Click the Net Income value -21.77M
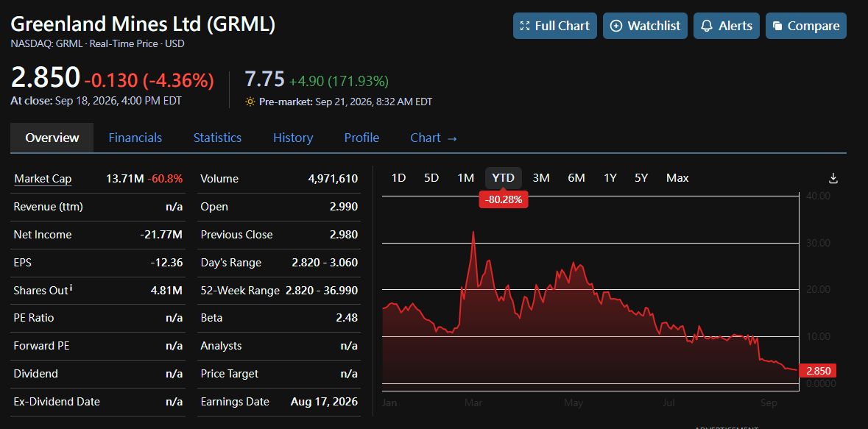The width and height of the screenshot is (868, 429). coord(161,235)
